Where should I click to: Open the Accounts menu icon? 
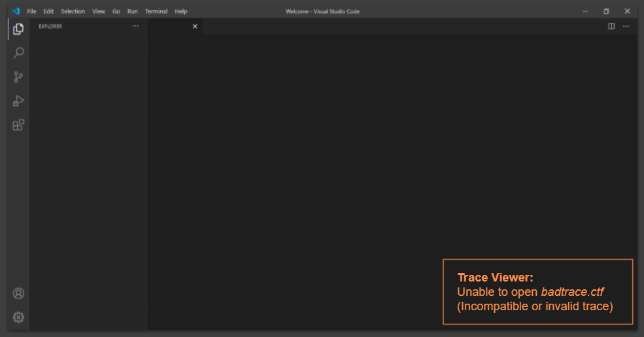click(x=18, y=293)
